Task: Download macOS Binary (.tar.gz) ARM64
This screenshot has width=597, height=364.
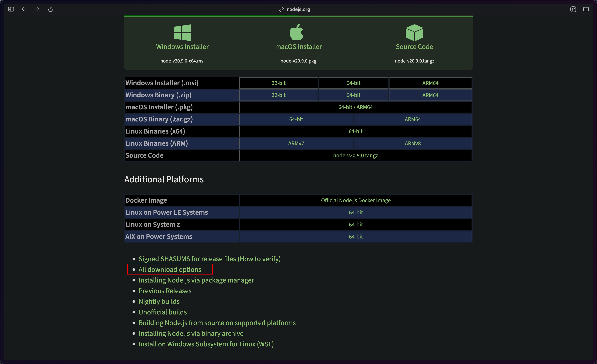Action: (412, 119)
